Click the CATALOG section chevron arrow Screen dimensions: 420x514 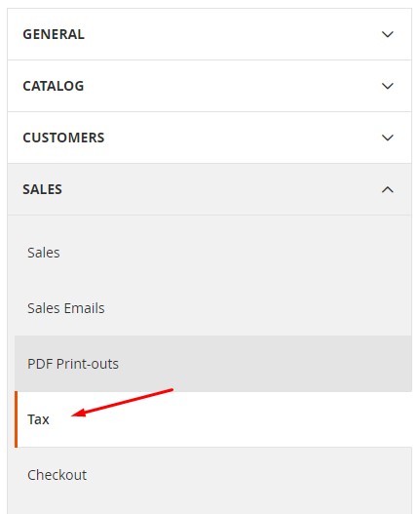point(388,86)
